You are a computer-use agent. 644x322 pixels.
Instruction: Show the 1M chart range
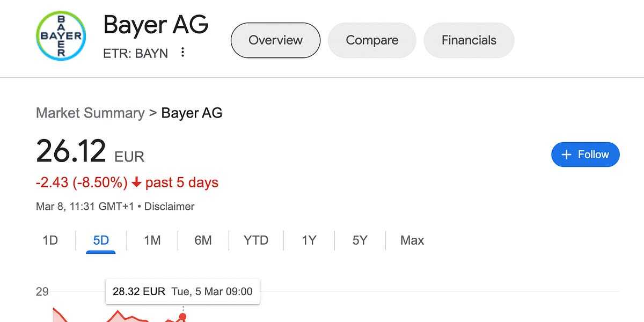[152, 240]
